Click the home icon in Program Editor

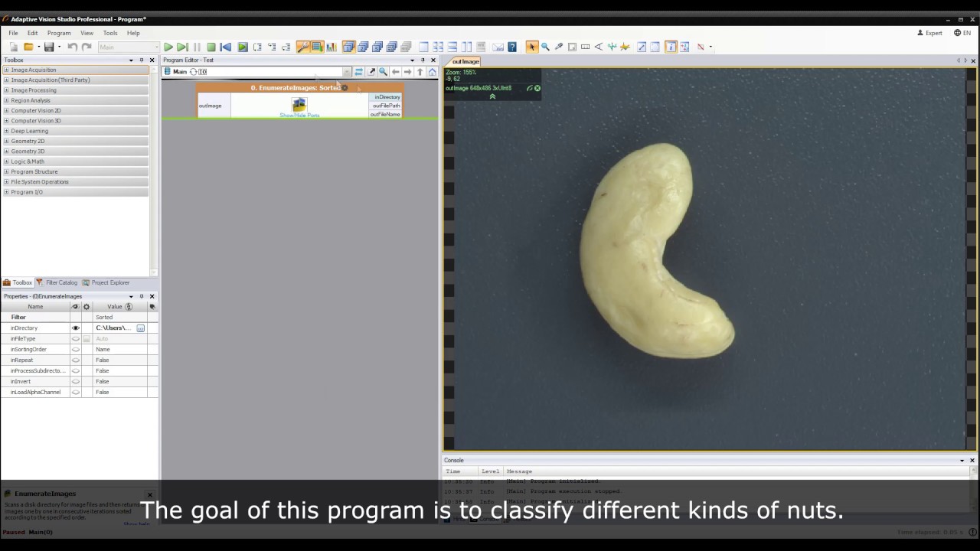click(433, 72)
